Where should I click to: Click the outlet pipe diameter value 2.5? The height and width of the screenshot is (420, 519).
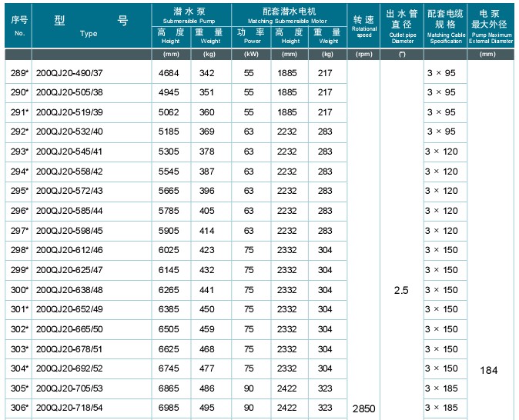401,290
